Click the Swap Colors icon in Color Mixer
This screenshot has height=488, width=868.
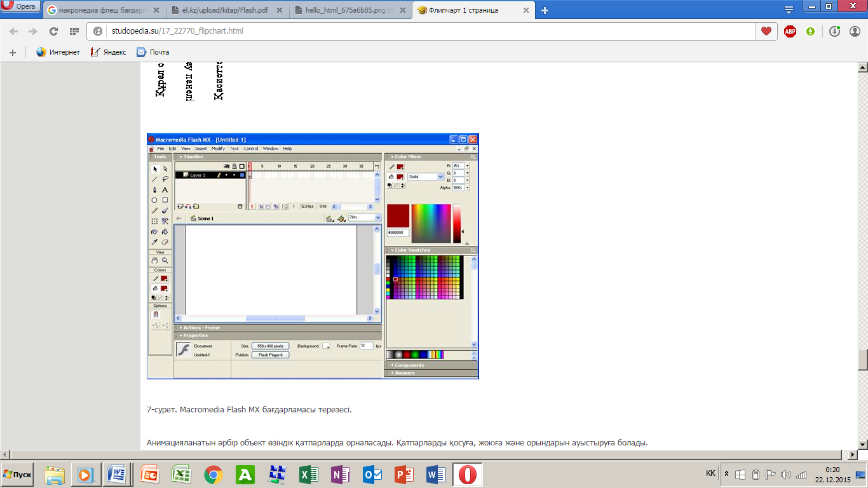403,186
